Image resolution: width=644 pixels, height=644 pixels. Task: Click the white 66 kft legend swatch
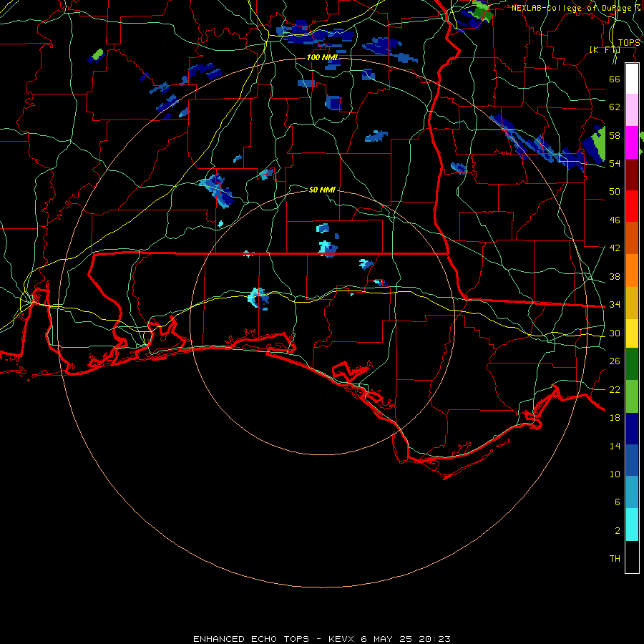click(632, 79)
